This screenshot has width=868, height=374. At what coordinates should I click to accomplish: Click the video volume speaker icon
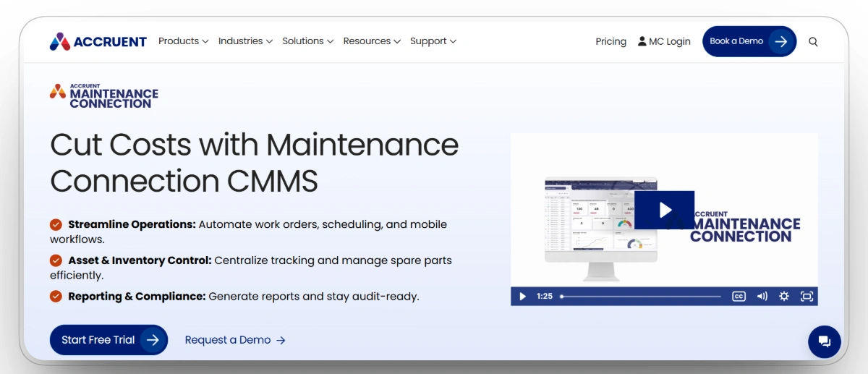coord(762,296)
